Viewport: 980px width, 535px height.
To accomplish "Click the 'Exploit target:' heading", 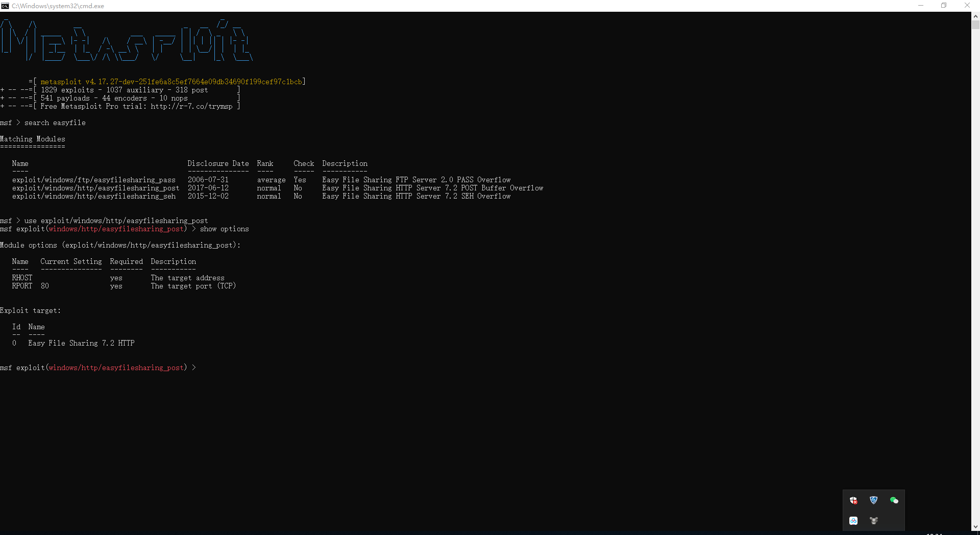I will [x=31, y=310].
